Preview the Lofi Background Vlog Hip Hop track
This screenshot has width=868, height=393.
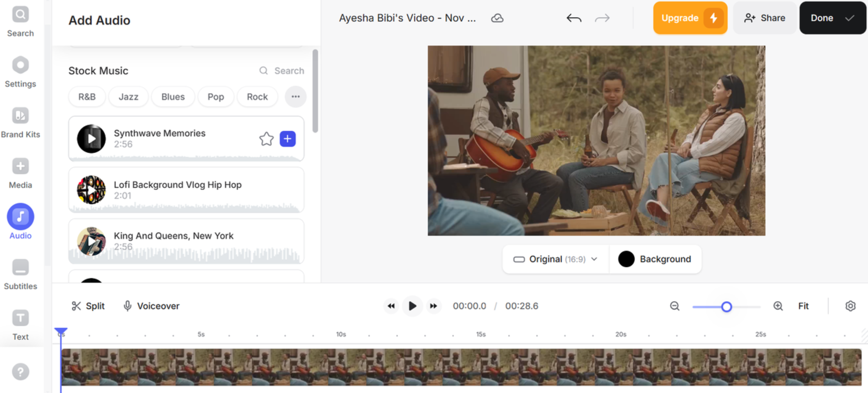pyautogui.click(x=91, y=190)
